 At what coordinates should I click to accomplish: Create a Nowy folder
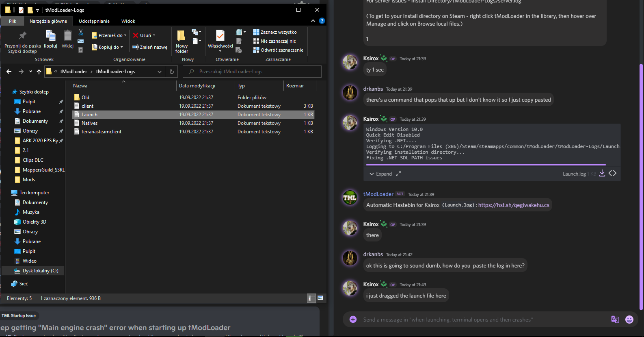click(x=182, y=42)
